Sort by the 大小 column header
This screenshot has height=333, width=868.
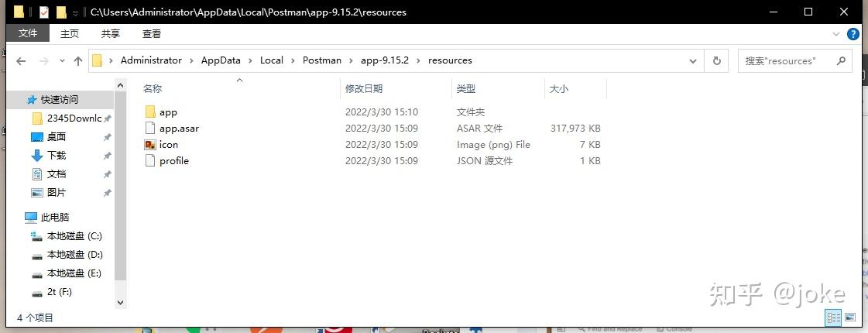pos(558,88)
